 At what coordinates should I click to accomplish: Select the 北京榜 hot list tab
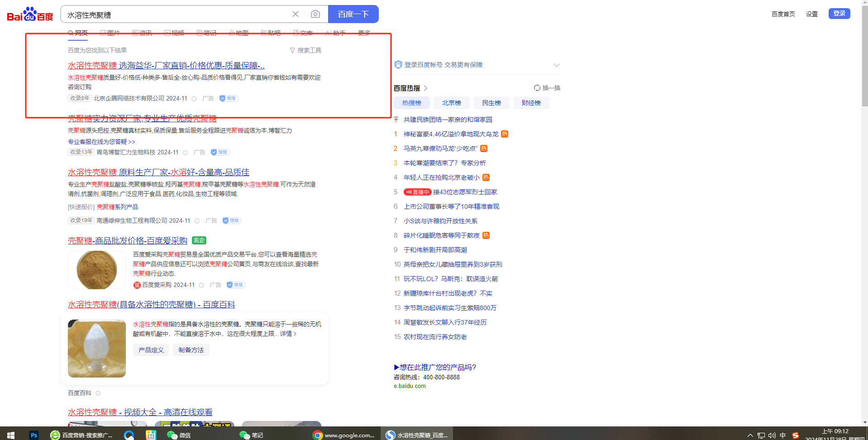coord(451,103)
